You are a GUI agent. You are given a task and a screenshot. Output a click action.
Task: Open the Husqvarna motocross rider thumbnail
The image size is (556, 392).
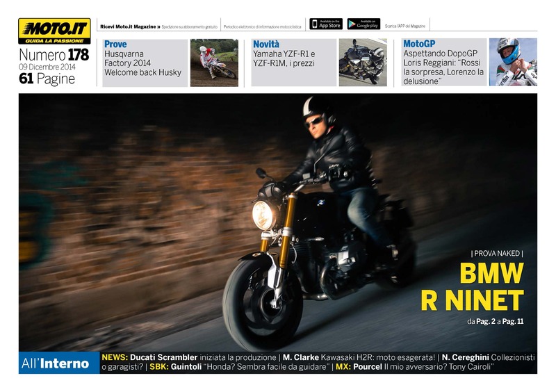tap(214, 63)
